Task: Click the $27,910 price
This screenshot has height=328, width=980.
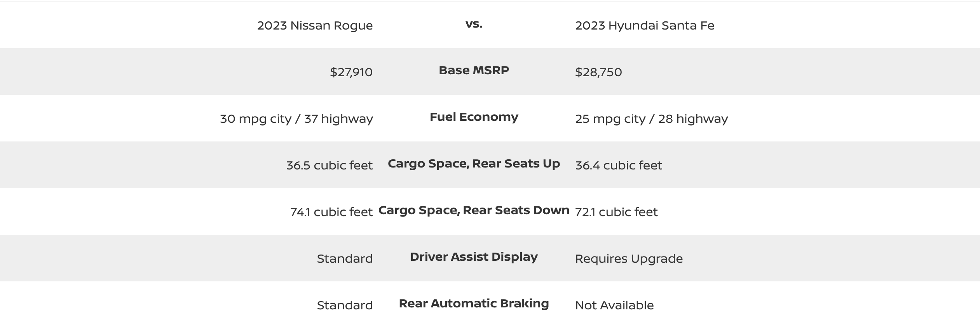Action: click(x=351, y=72)
